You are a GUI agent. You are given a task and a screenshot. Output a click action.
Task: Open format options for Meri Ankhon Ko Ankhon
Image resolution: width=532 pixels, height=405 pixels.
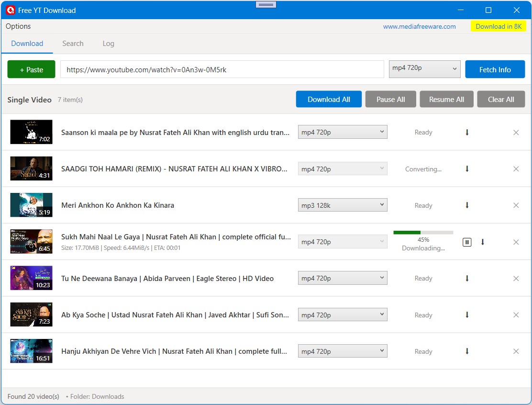342,205
